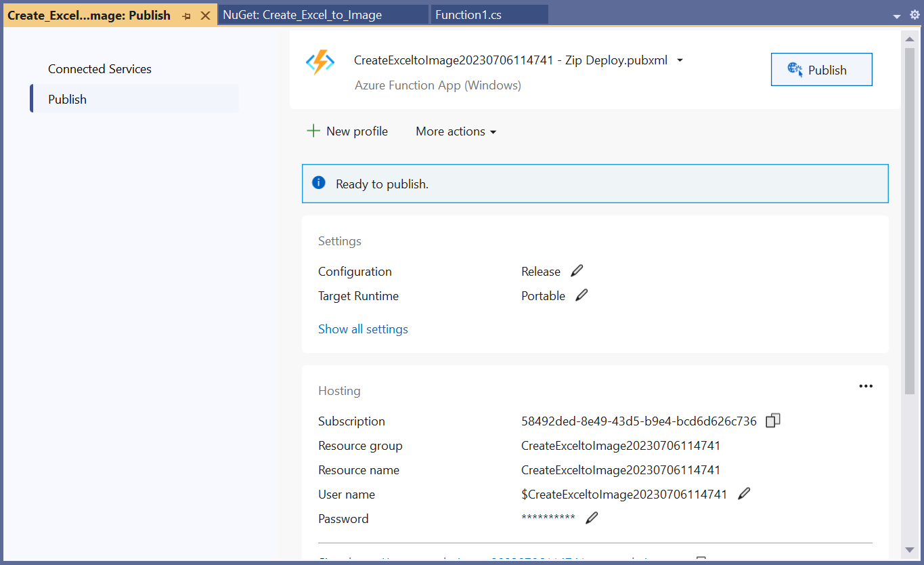Expand the More actions dropdown
This screenshot has width=924, height=565.
click(x=456, y=131)
